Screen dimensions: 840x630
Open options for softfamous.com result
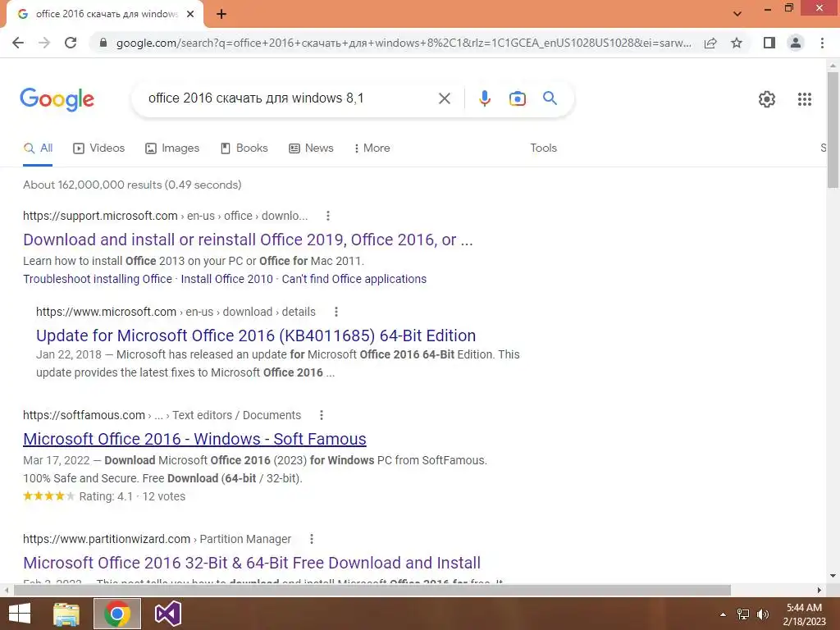pyautogui.click(x=322, y=415)
